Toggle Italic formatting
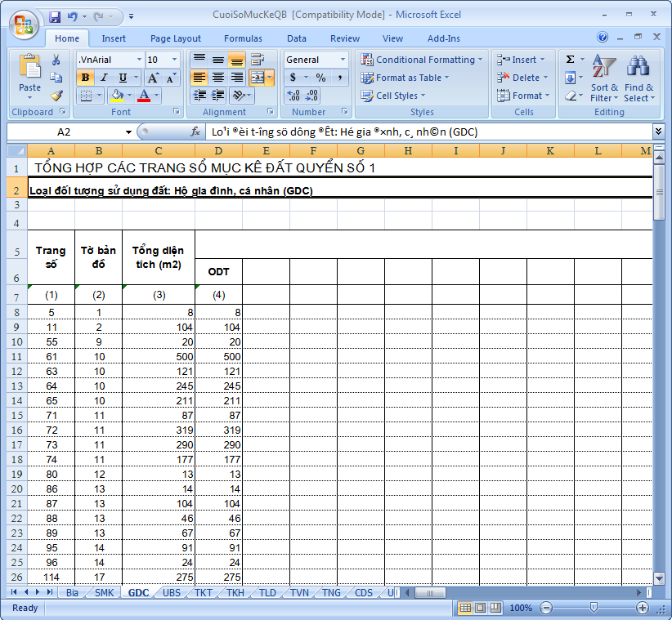Screen dimensions: 672x620 click(104, 78)
